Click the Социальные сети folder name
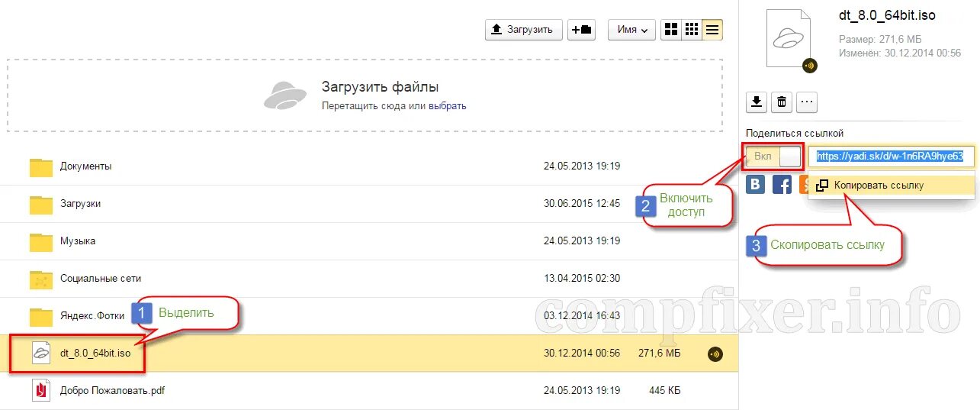The width and height of the screenshot is (980, 410). point(101,279)
